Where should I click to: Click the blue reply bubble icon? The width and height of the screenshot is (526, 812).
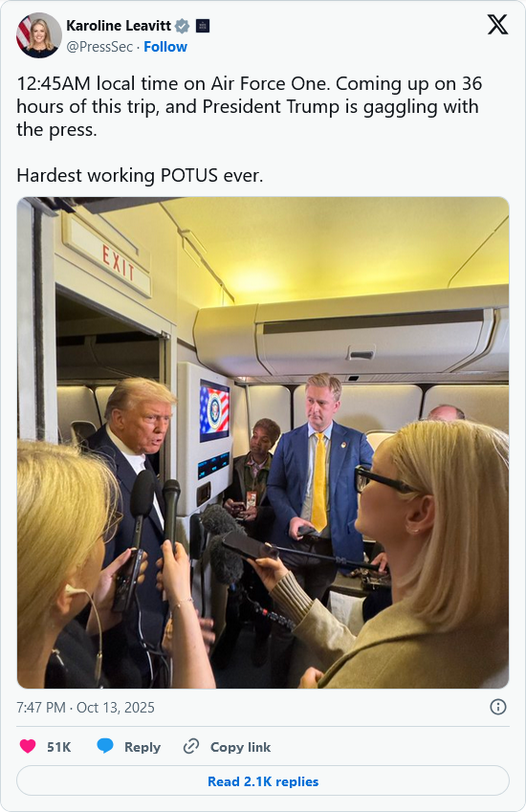click(105, 746)
